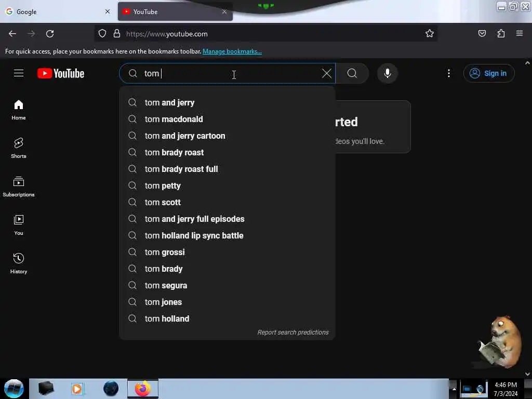Pick suggestion 'tom brady roast full'

click(227, 169)
